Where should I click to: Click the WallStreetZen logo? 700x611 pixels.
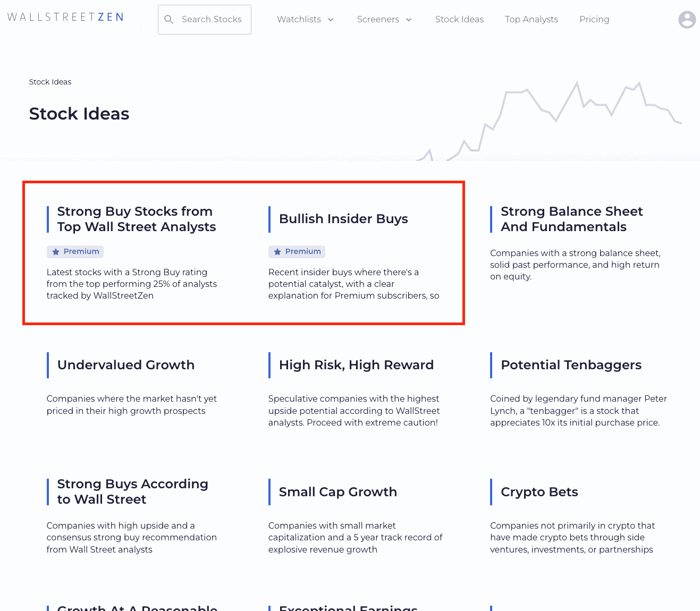(x=65, y=16)
